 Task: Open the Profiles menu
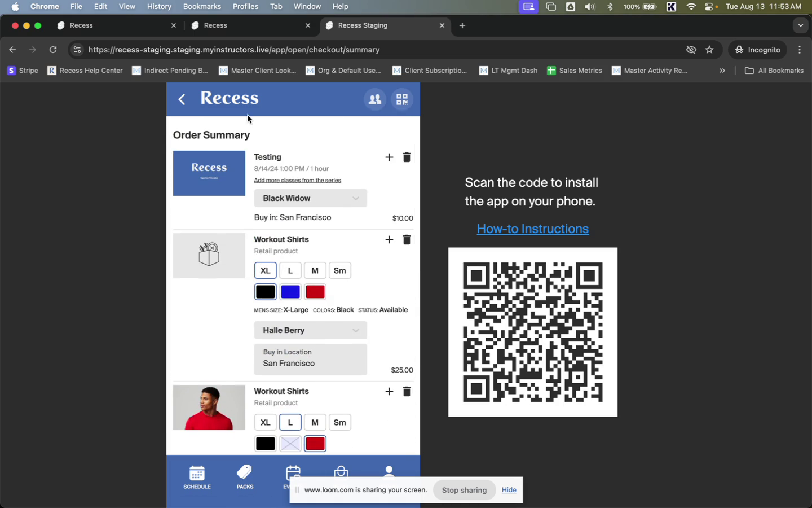point(245,6)
